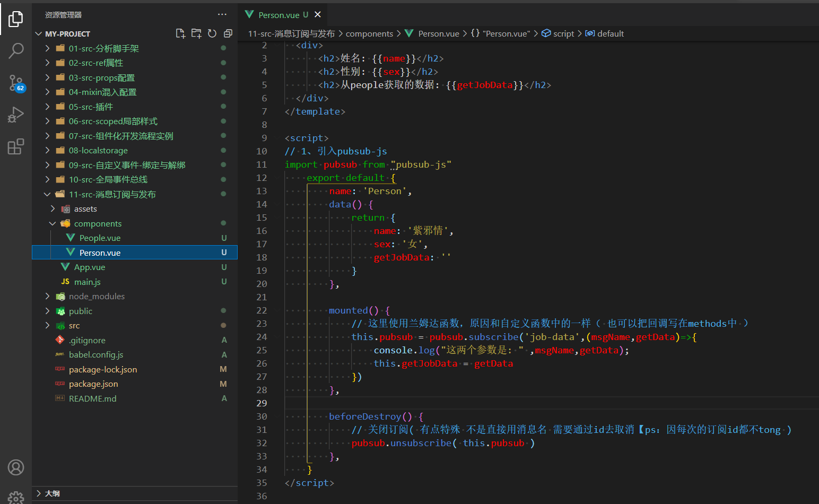819x504 pixels.
Task: Open Source Control with 62 changes
Action: [16, 83]
